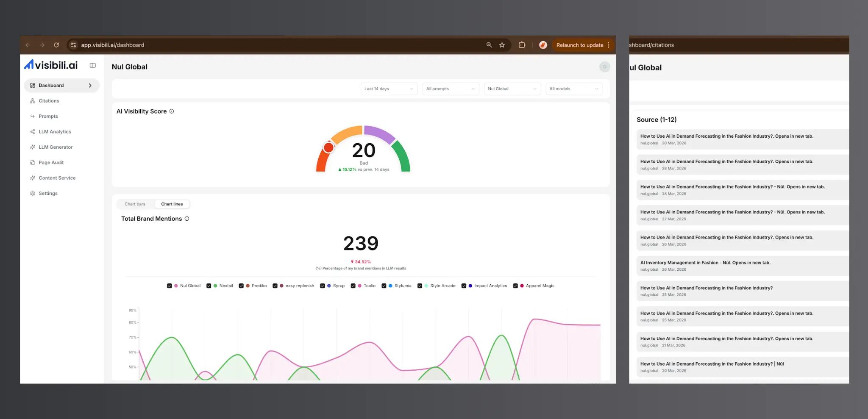Click info icon beside Total Brand Mentions
The height and width of the screenshot is (419, 868).
pos(187,219)
